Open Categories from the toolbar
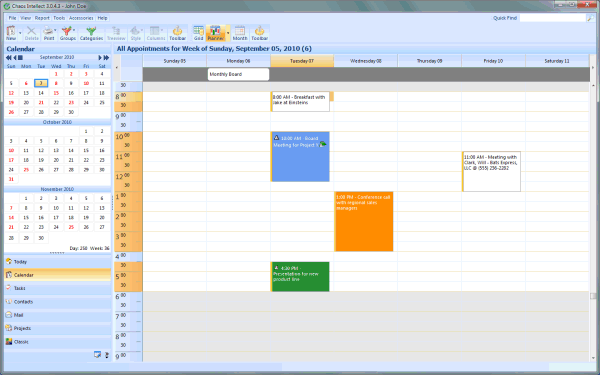 [91, 33]
